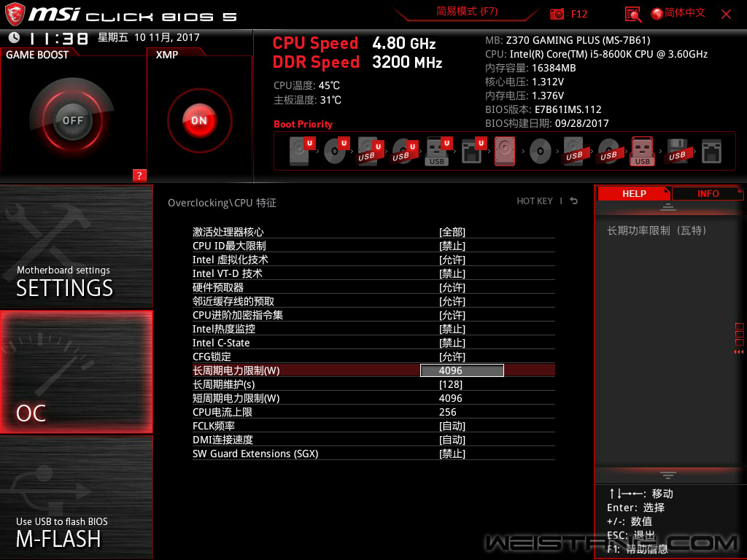Click the right-edge red squares panel arrows

[x=739, y=338]
